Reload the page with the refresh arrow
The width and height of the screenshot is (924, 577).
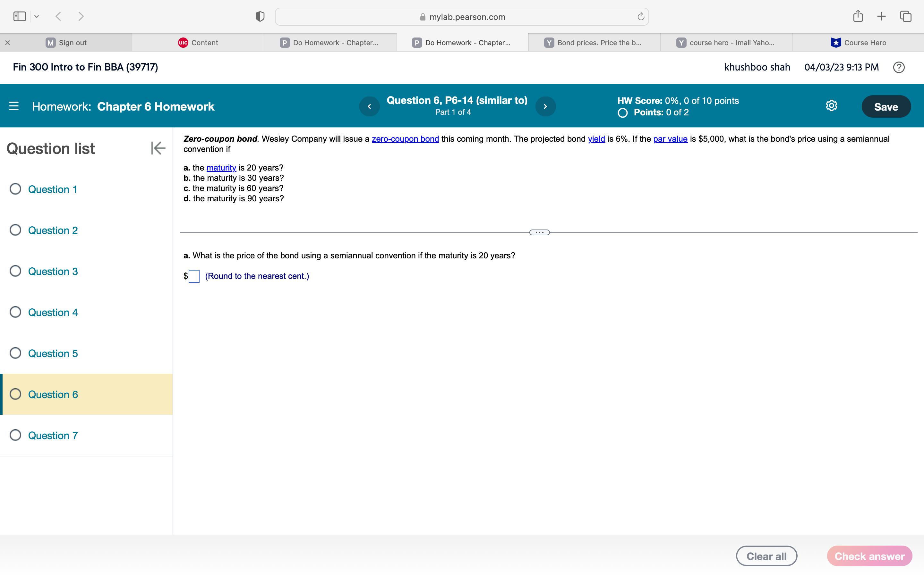click(640, 16)
